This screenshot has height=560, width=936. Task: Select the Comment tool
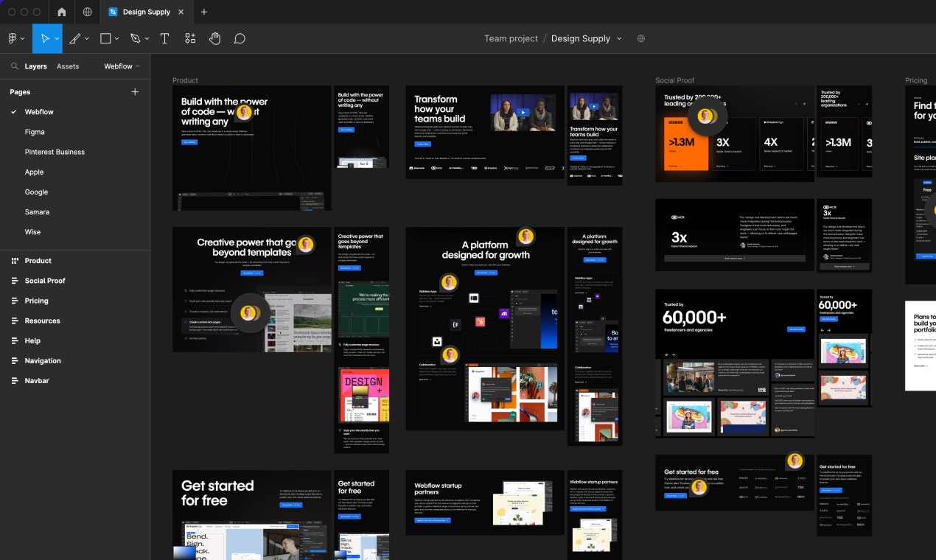click(x=240, y=38)
